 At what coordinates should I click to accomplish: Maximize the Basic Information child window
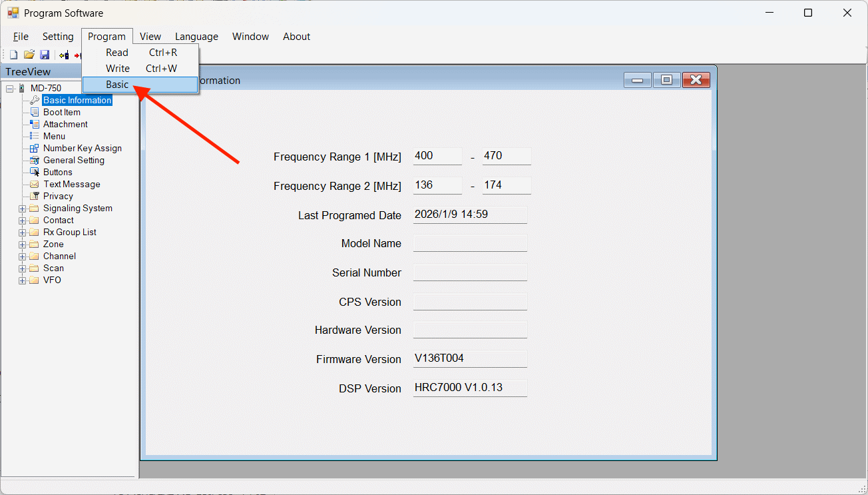(666, 80)
